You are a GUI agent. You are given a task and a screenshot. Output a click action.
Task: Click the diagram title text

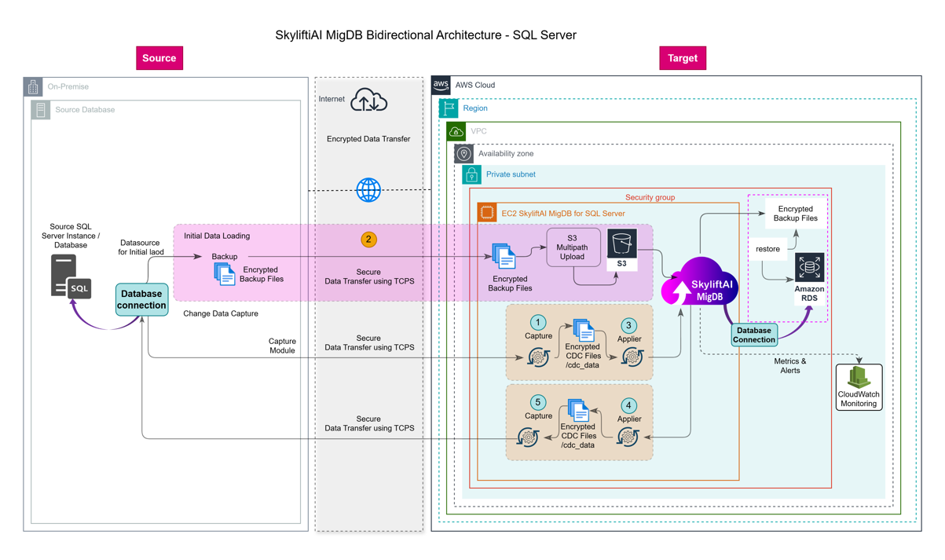426,35
